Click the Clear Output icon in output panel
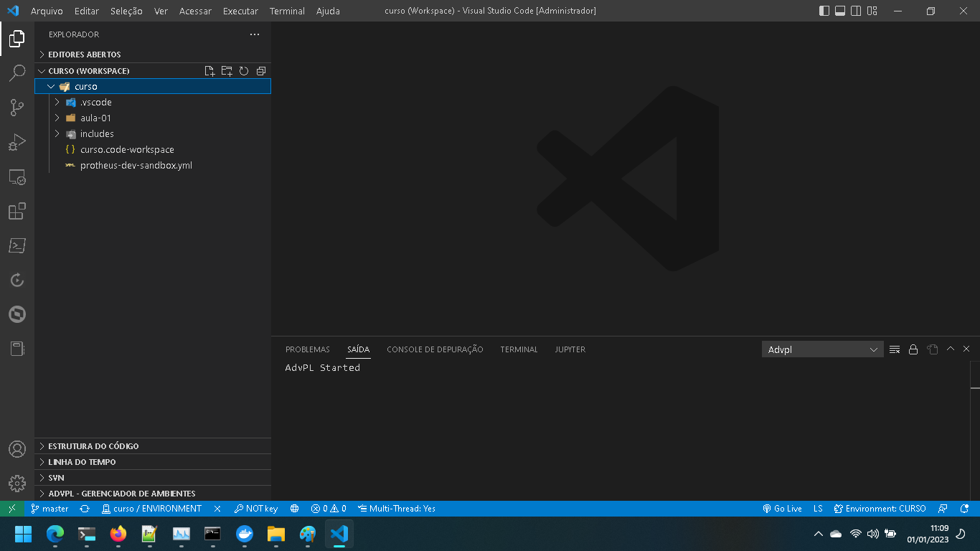 click(x=894, y=349)
